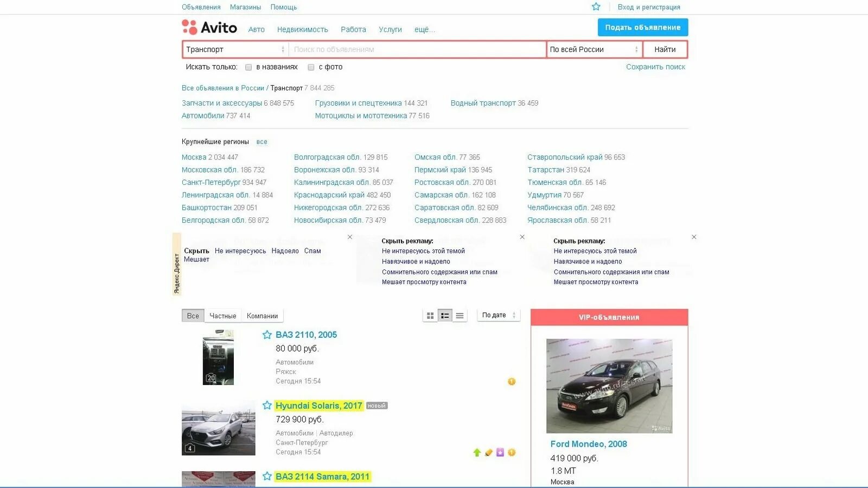Show all regions via 'все' link
The height and width of the screenshot is (488, 868).
point(262,142)
